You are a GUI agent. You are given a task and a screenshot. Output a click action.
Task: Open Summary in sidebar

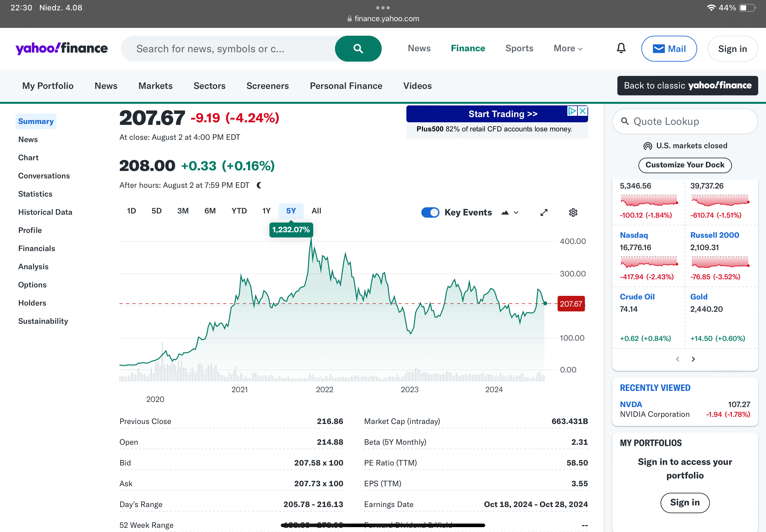pyautogui.click(x=36, y=121)
